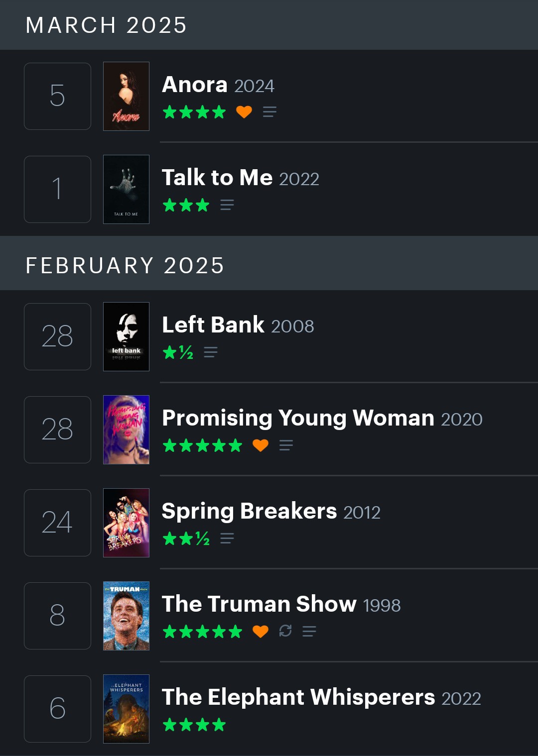Open the review icon for Anora
Viewport: 538px width, 756px height.
point(269,112)
